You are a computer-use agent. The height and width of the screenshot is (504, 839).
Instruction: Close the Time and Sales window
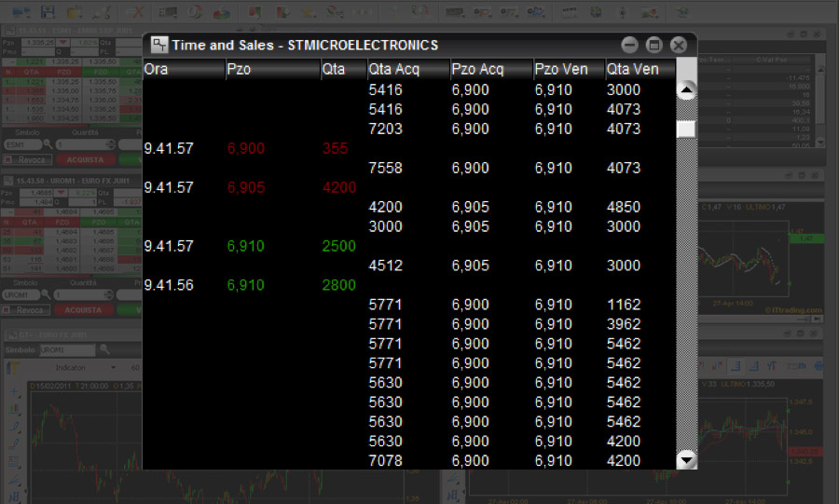(679, 45)
